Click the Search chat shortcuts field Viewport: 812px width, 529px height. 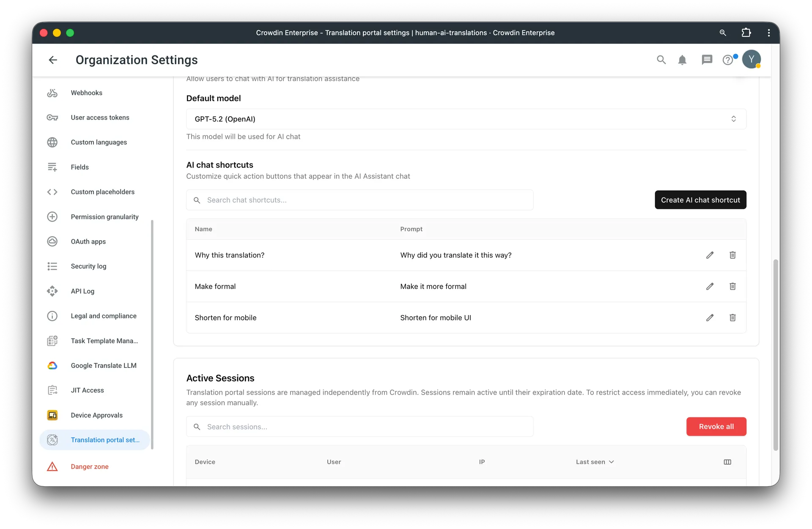click(x=359, y=200)
